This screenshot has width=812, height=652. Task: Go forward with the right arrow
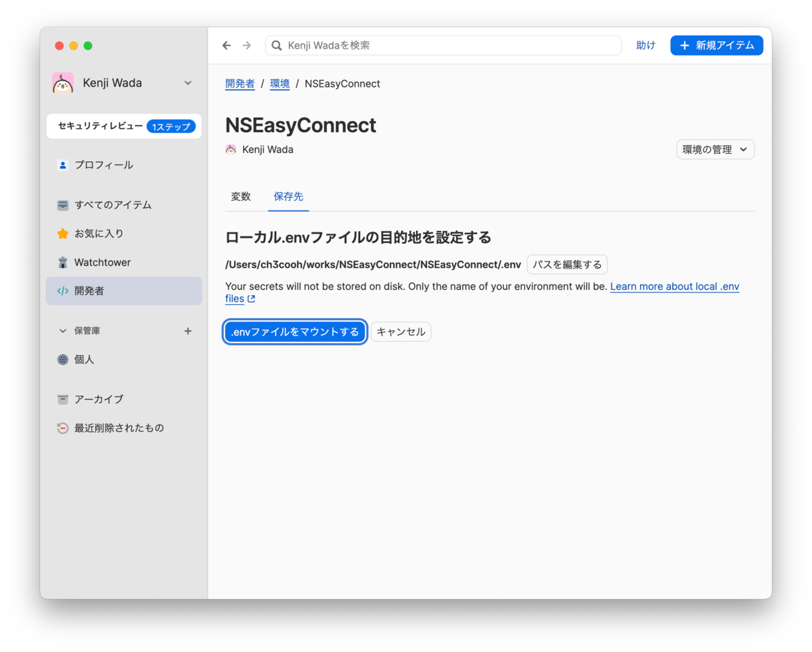tap(246, 45)
